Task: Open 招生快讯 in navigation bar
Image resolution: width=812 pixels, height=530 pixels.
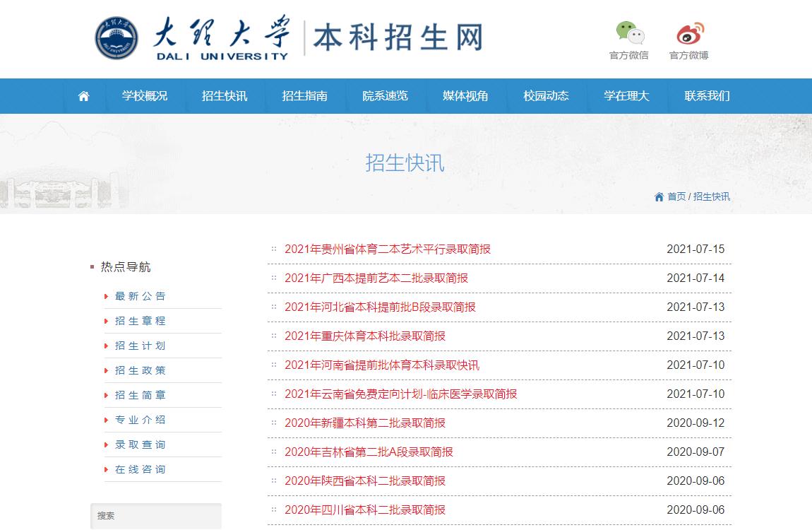Action: (x=225, y=96)
